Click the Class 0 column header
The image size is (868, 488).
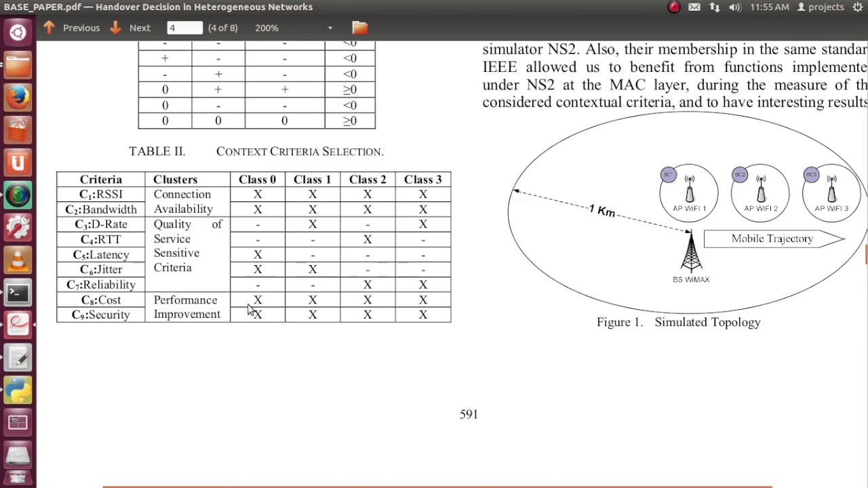pyautogui.click(x=257, y=180)
